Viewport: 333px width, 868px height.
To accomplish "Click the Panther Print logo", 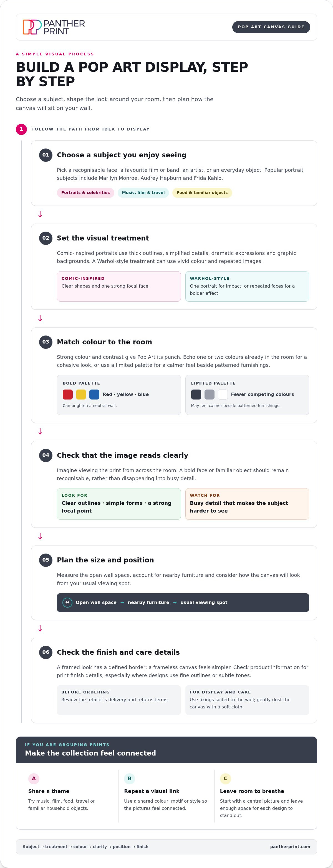I will pyautogui.click(x=54, y=27).
